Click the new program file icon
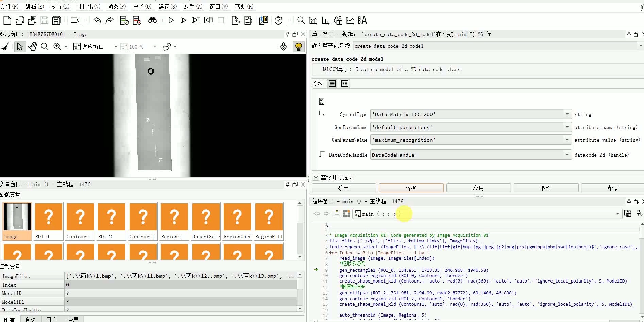 coord(7,20)
